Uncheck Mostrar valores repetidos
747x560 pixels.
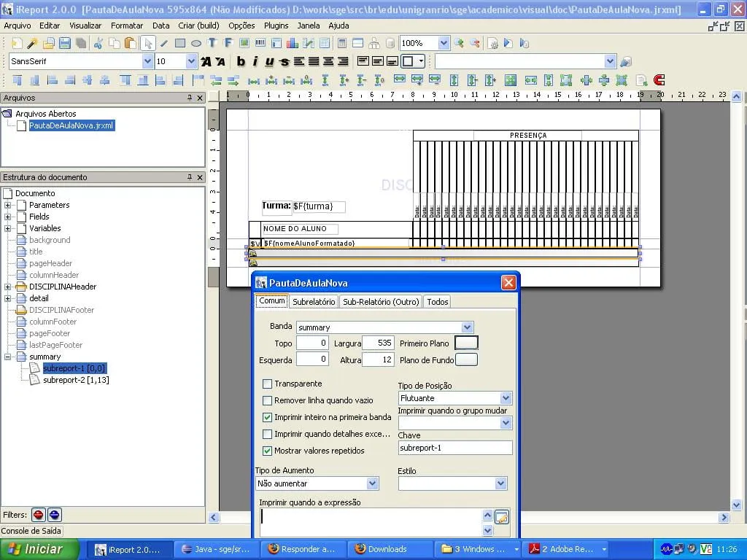pyautogui.click(x=267, y=451)
